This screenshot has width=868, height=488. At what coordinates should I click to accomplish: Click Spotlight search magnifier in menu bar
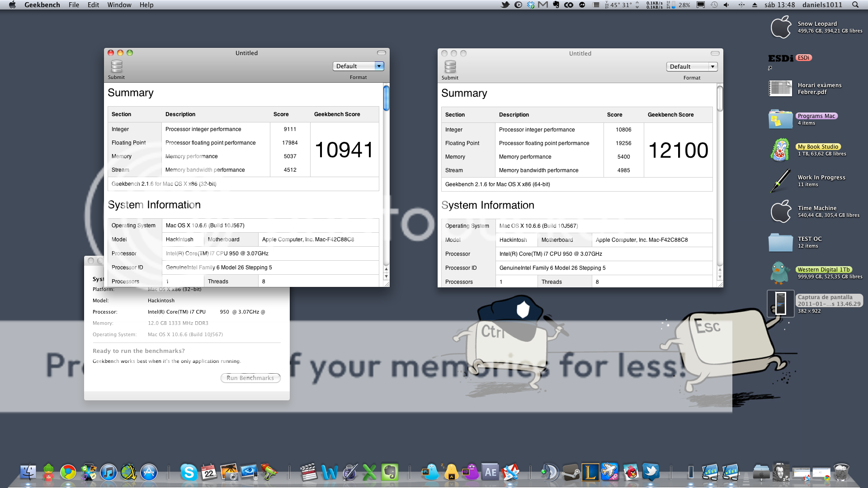point(855,5)
